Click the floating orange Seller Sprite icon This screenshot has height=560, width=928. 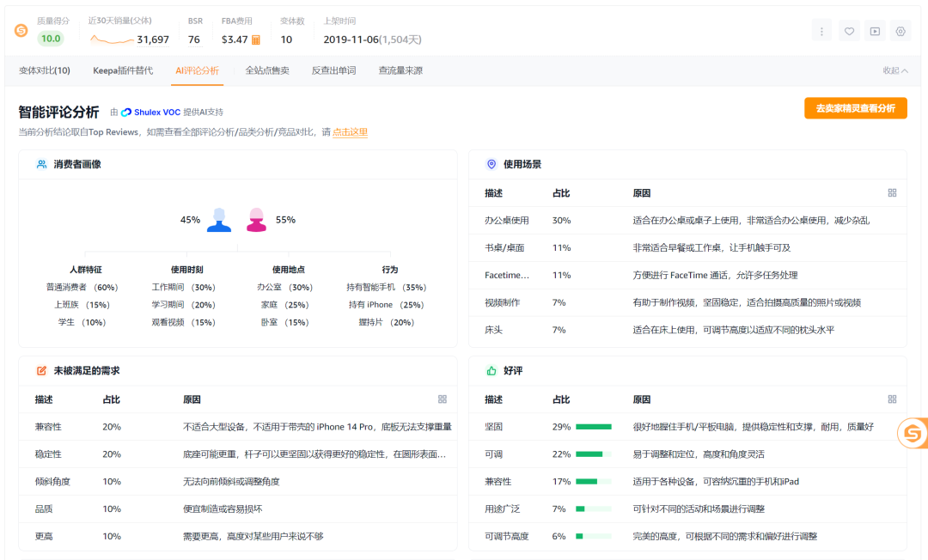coord(912,433)
